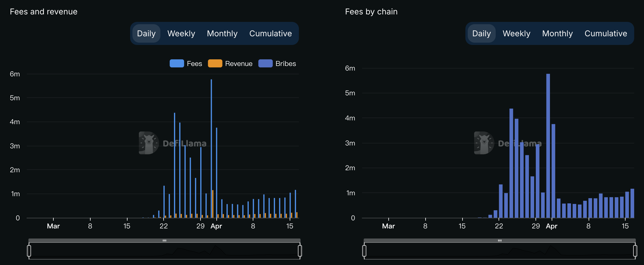Select Daily in Fees and revenue chart

tap(146, 33)
